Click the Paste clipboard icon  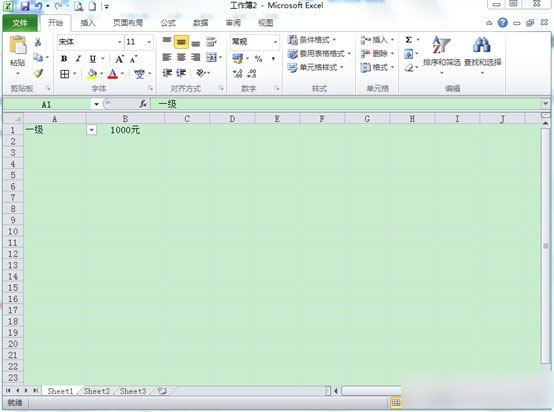pos(18,45)
